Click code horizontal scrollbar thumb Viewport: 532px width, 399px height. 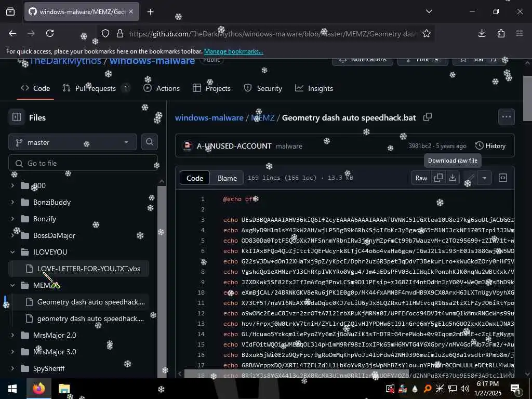(x=296, y=374)
